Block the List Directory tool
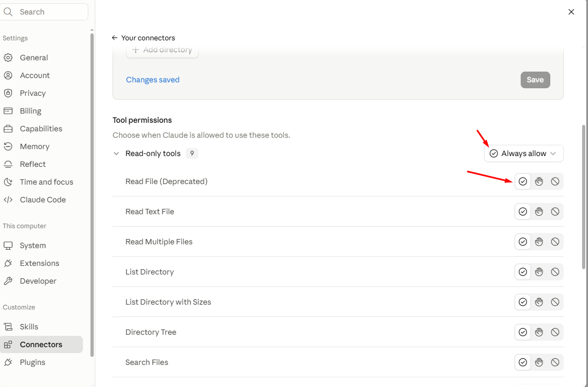 pyautogui.click(x=555, y=272)
